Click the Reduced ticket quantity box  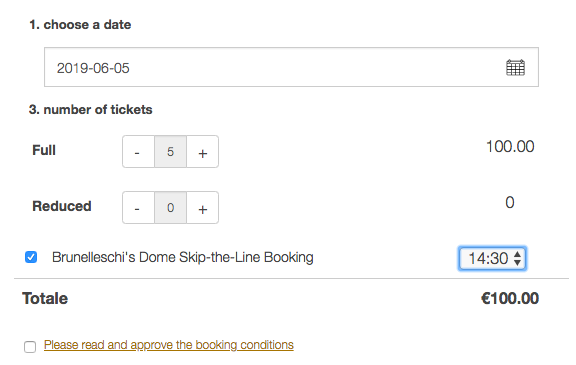point(170,207)
